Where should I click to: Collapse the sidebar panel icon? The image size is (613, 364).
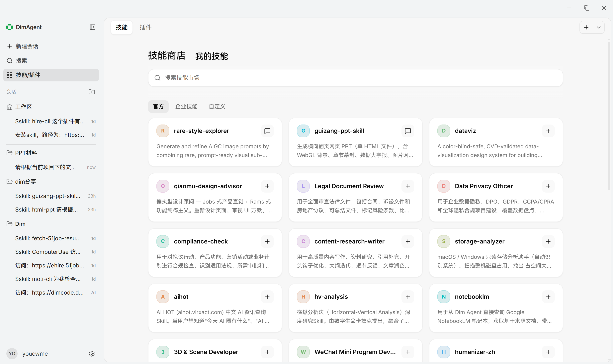92,27
